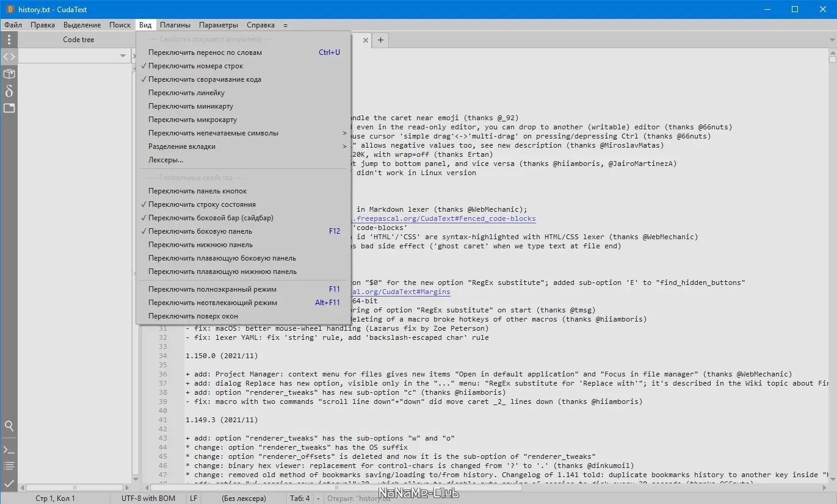Toggle always on top (поверх окон)

pos(244,316)
